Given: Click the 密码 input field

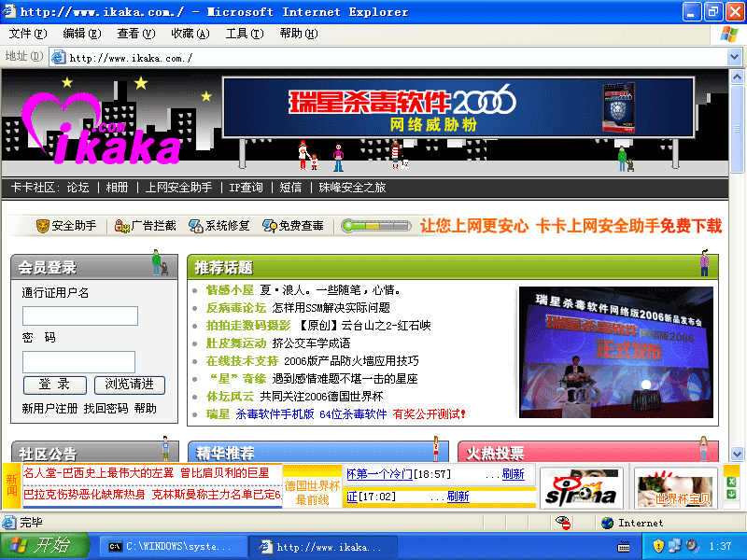Looking at the screenshot, I should pos(78,362).
